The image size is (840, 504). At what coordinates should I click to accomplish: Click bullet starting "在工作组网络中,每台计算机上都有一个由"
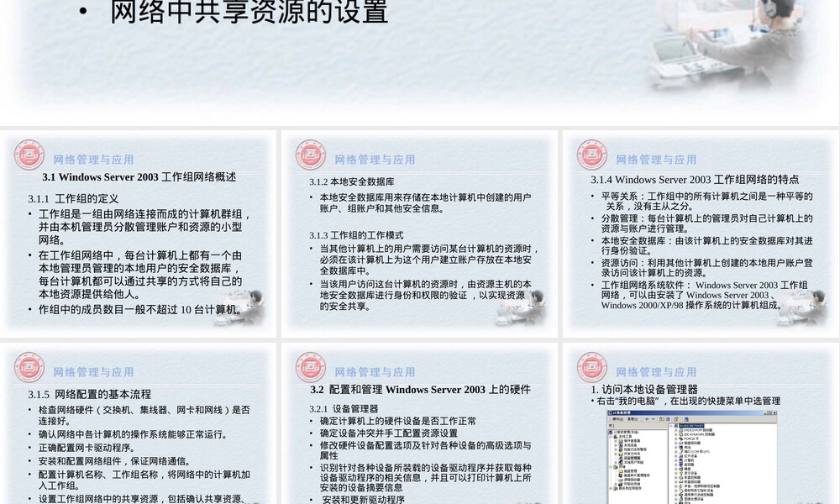point(140,275)
